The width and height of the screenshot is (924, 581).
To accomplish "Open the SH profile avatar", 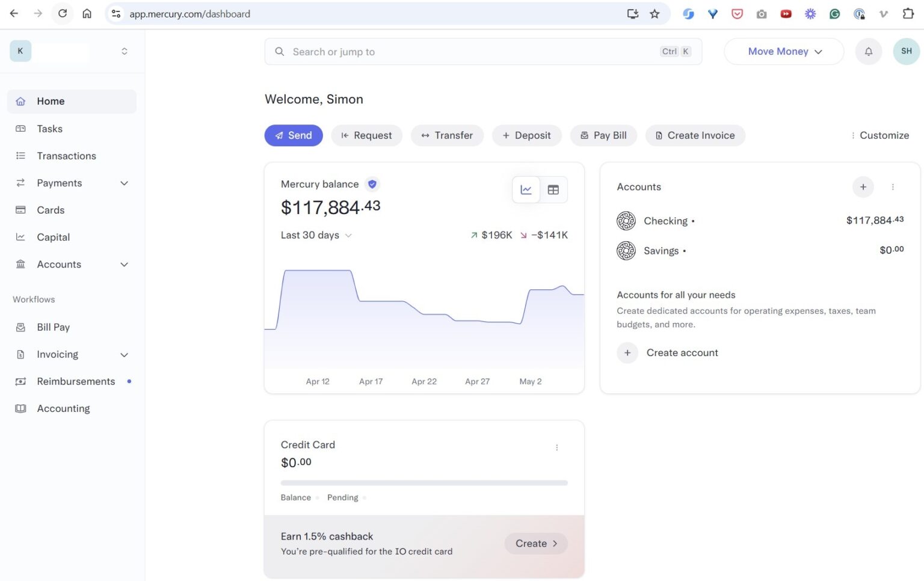I will click(906, 51).
